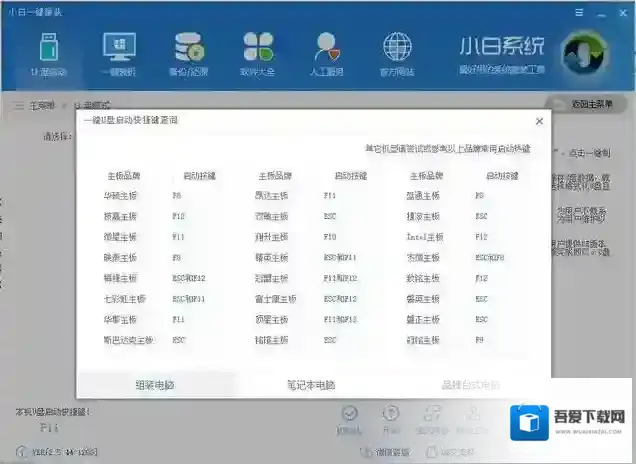Screen dimensions: 636x464
Task: Select the 冠盟主板 row label
Action: [x=271, y=278]
